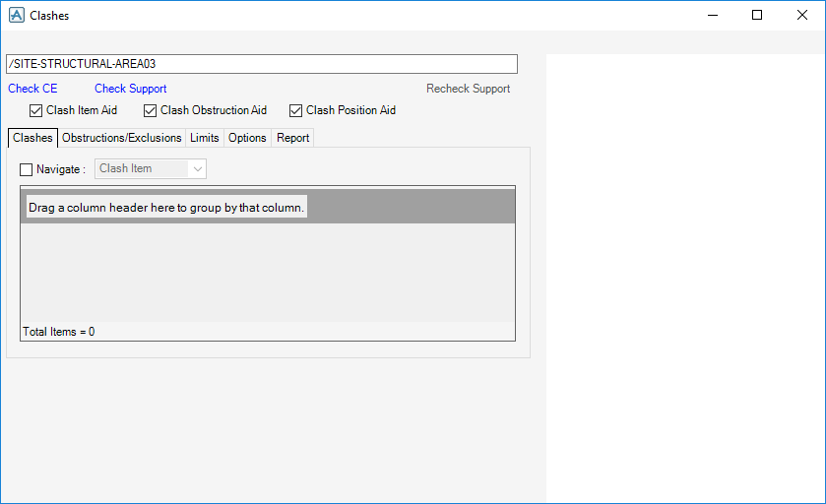Show the Report tab
Viewport: 826px width, 504px height.
(293, 138)
